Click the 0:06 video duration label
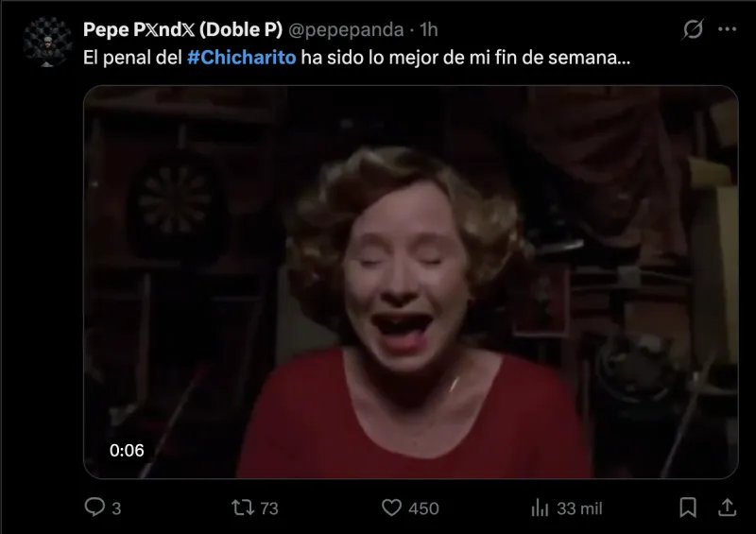756x534 pixels. 127,450
